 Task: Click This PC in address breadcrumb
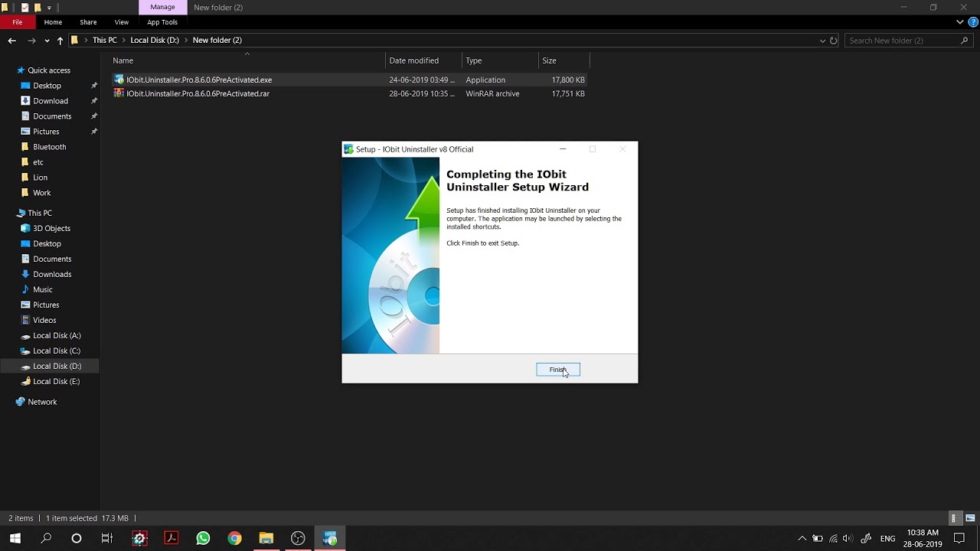pyautogui.click(x=105, y=40)
